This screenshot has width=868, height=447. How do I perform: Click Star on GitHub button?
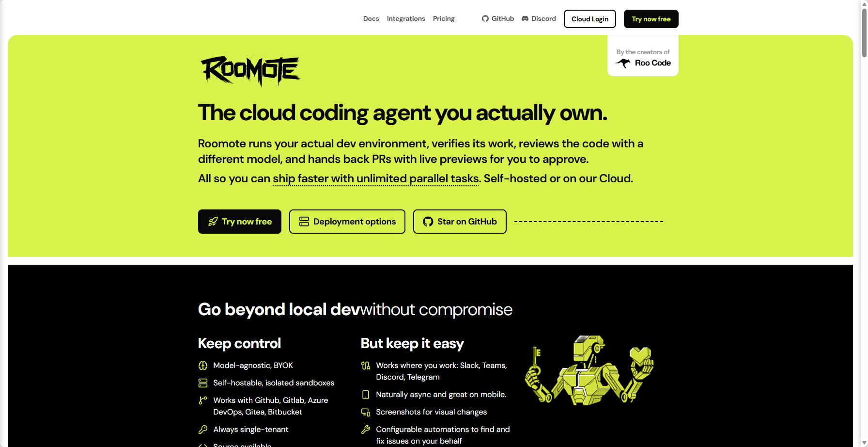tap(460, 222)
